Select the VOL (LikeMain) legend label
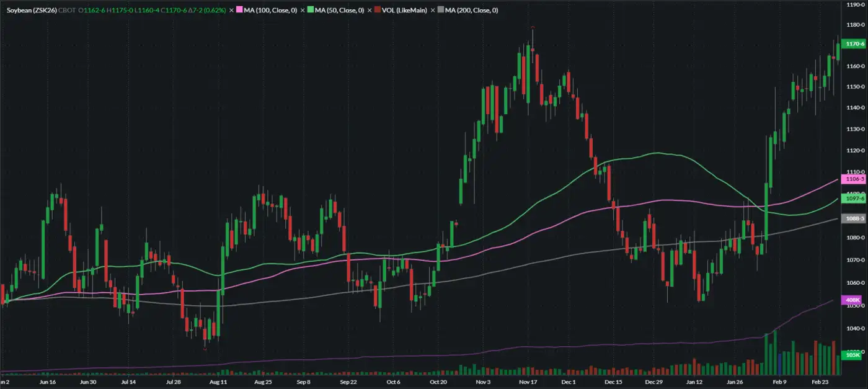This screenshot has height=389, width=868. (404, 11)
